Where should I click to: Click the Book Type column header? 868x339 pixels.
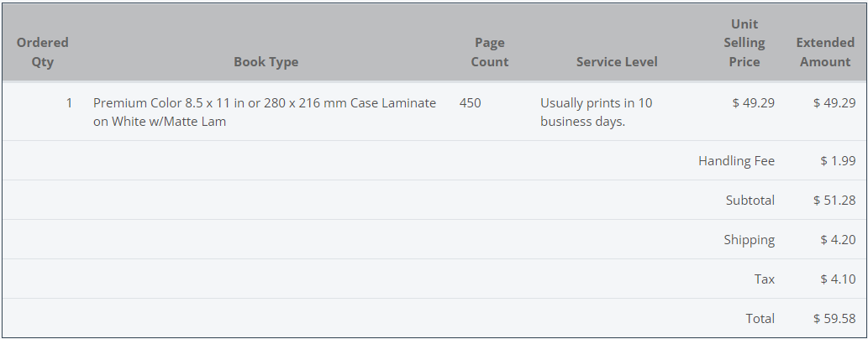[266, 61]
